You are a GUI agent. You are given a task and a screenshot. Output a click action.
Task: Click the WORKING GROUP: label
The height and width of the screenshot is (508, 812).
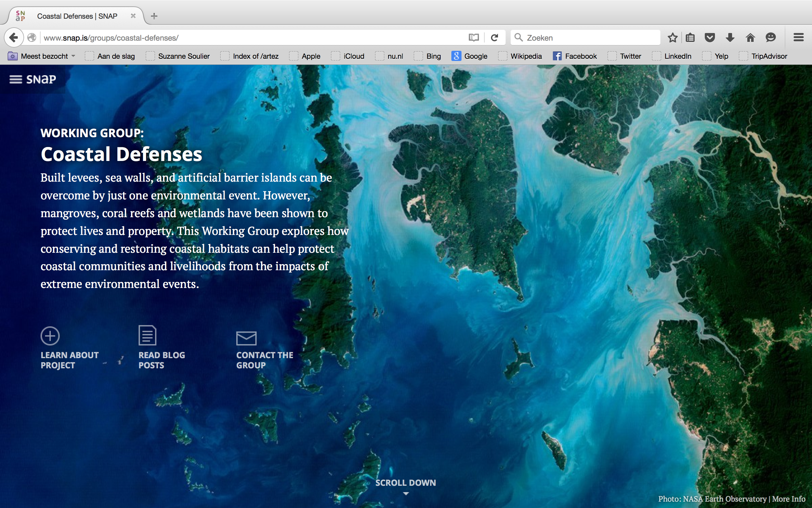[x=92, y=133]
